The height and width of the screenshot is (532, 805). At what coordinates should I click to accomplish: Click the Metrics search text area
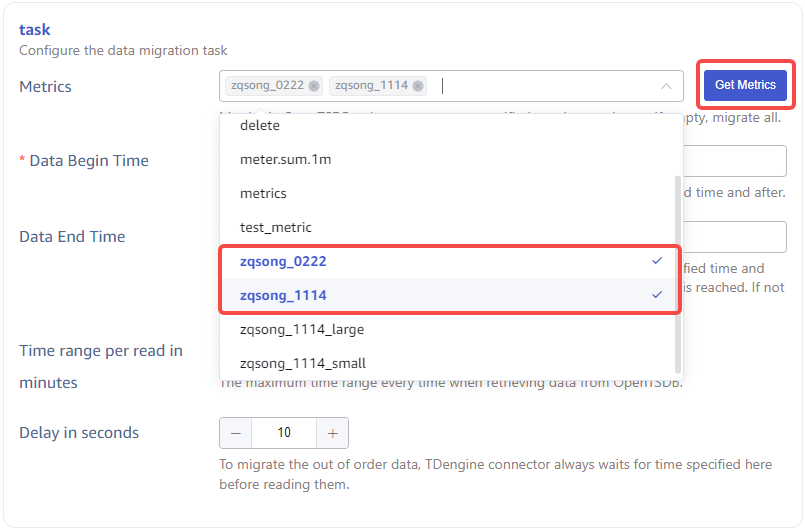click(x=540, y=86)
